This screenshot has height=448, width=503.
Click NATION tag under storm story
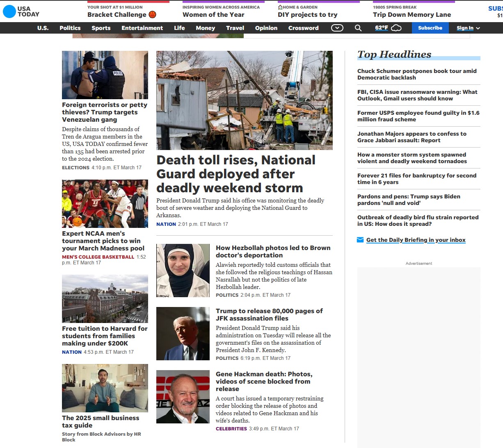click(166, 224)
